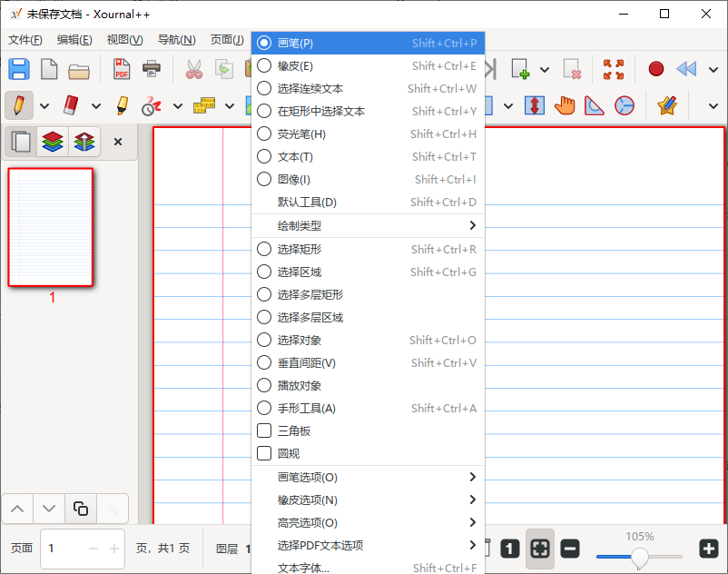Click the blue rewind arrows icon
Screen dimensions: 728x574
685,69
